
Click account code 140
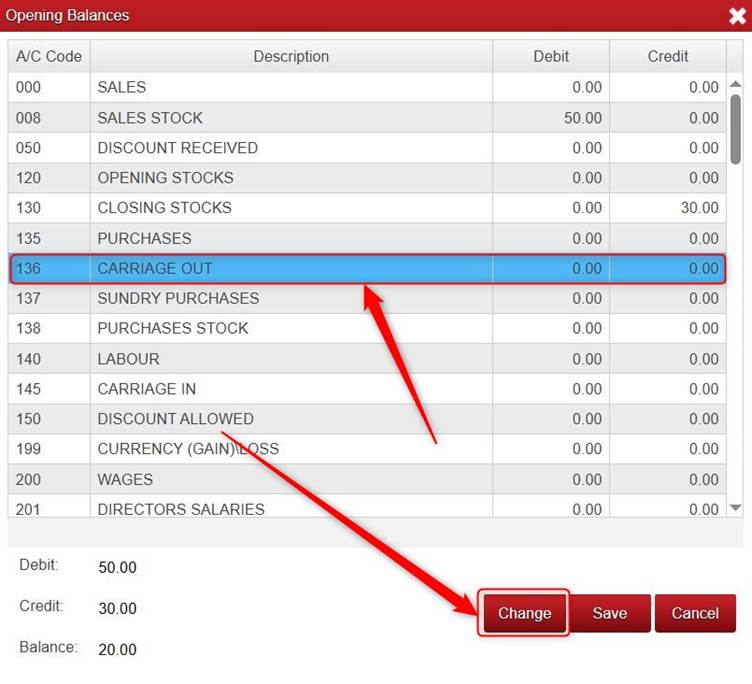click(x=28, y=359)
